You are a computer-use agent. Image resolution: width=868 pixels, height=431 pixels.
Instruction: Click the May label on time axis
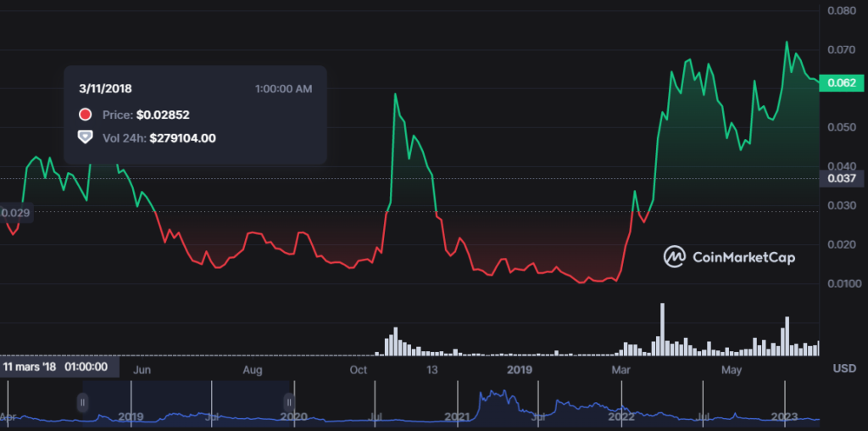[x=732, y=370]
